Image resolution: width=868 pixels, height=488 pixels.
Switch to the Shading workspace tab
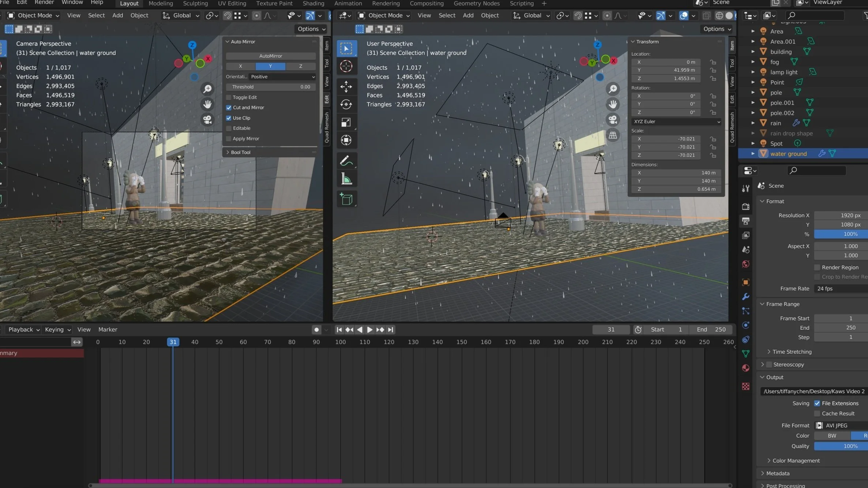pyautogui.click(x=313, y=3)
